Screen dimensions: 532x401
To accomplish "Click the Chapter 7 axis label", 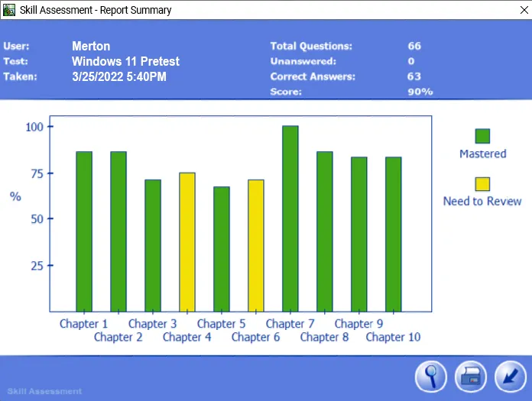I will click(290, 324).
